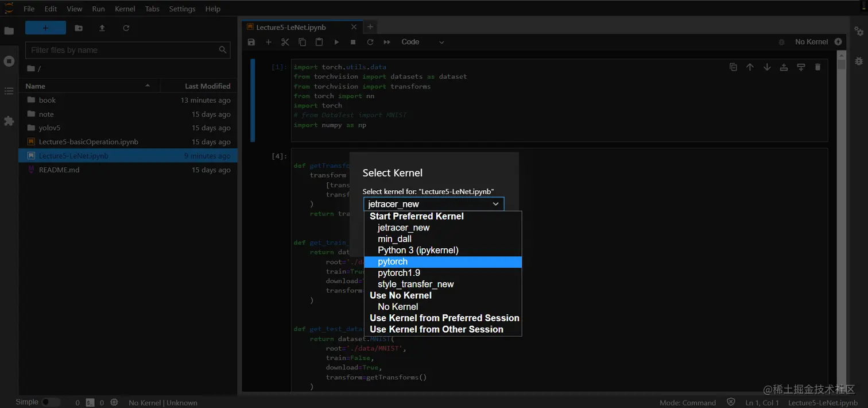Click the cut cell scissors icon
This screenshot has width=868, height=408.
[x=285, y=42]
